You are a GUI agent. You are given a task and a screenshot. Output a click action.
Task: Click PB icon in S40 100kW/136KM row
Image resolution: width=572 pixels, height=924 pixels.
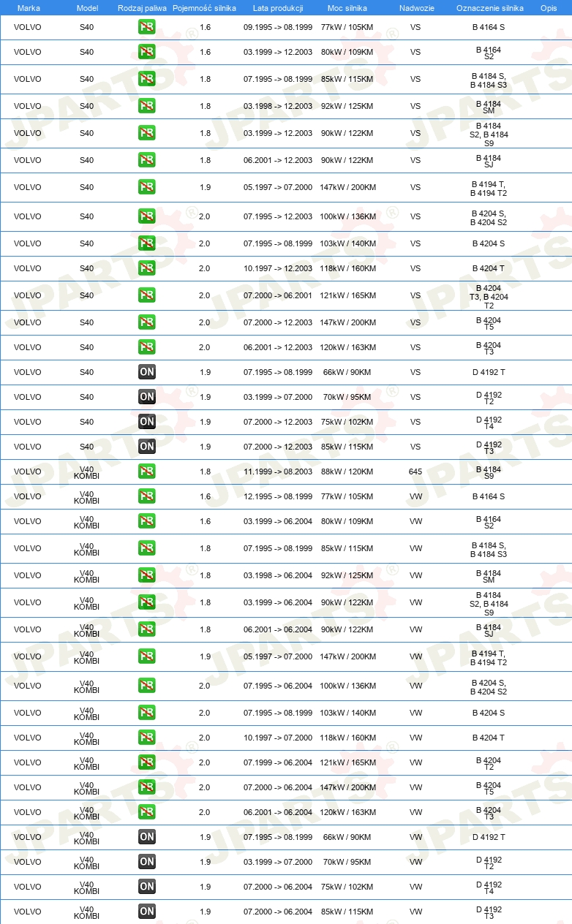click(x=147, y=216)
